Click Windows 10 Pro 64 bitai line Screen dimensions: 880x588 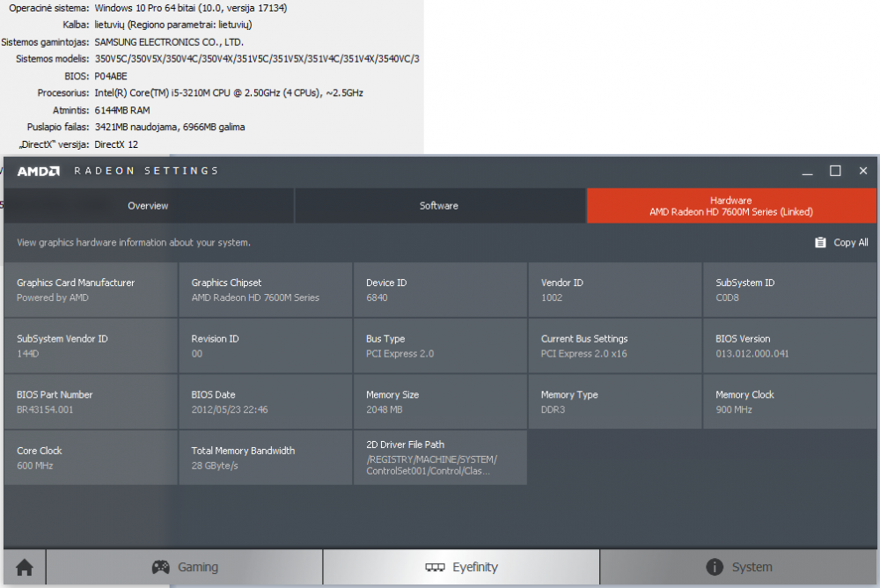(191, 8)
